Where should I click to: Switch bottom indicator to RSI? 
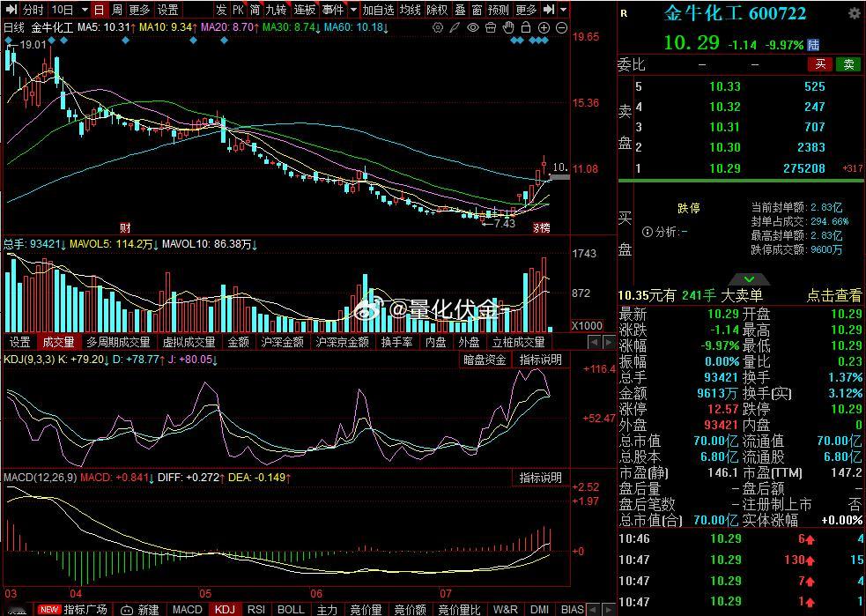[x=256, y=610]
